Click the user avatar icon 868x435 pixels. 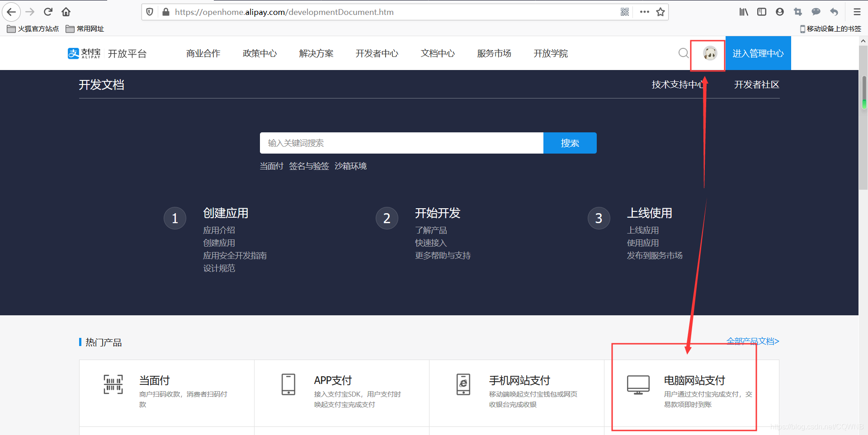coord(710,53)
